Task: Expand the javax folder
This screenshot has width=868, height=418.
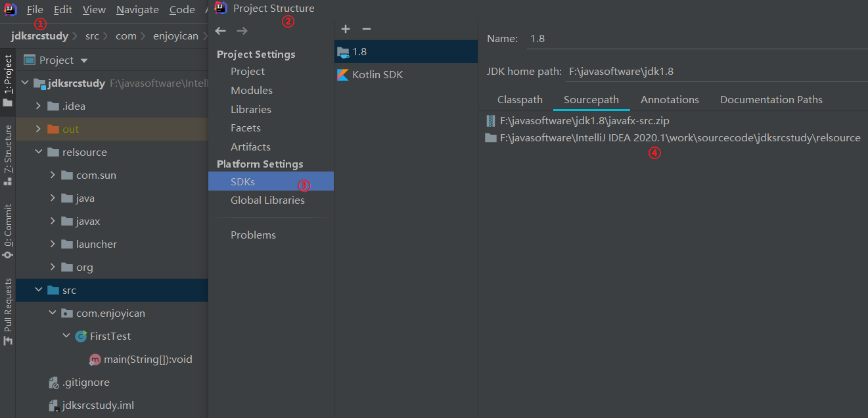Action: point(53,221)
